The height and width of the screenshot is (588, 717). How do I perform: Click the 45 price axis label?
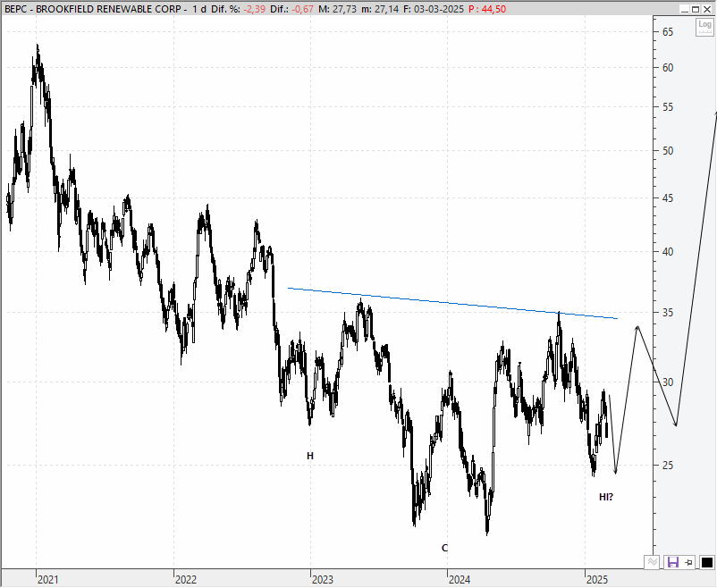[x=668, y=198]
